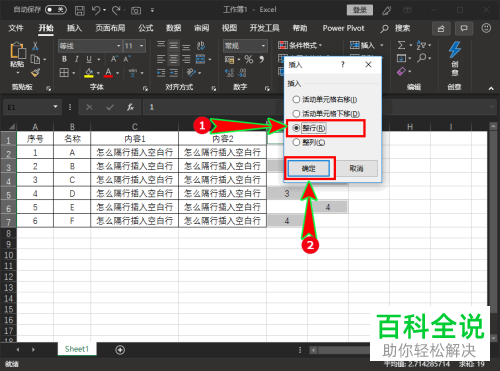Click the Cut scissors icon
500x371 pixels.
point(35,46)
